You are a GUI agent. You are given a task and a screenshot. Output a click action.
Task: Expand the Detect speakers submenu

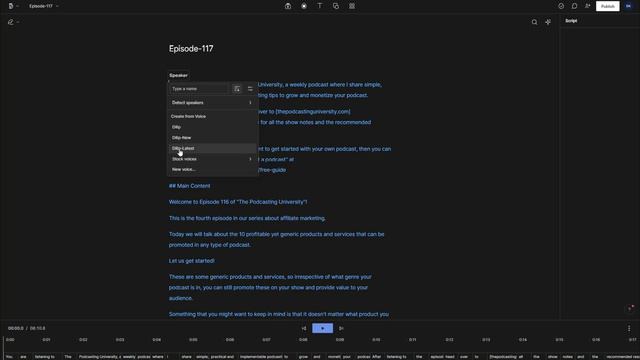[x=212, y=102]
